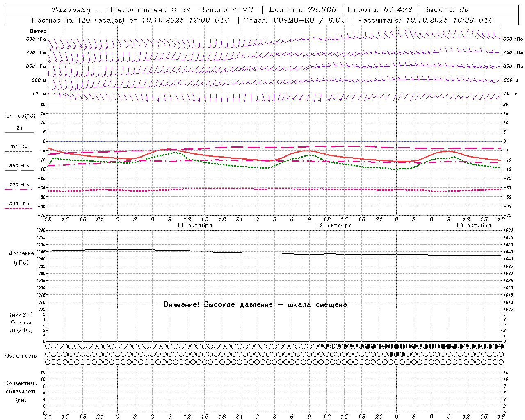Click the "Осадки" precipitation label
Viewport: 525px width, 420px height.
click(x=21, y=323)
